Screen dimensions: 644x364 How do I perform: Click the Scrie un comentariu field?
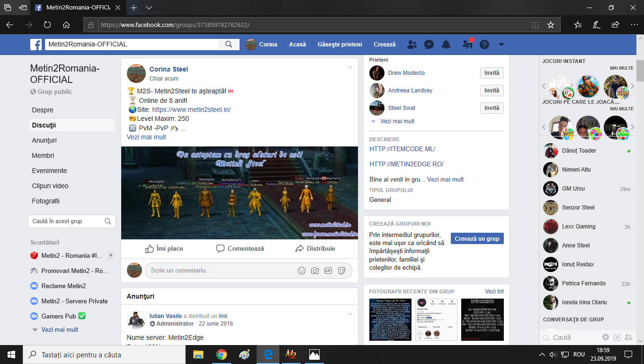point(249,271)
